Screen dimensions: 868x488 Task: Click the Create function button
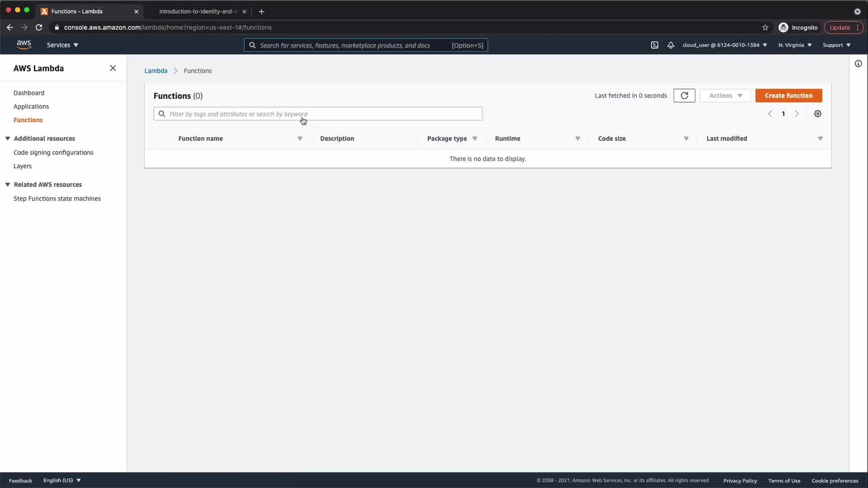click(788, 95)
